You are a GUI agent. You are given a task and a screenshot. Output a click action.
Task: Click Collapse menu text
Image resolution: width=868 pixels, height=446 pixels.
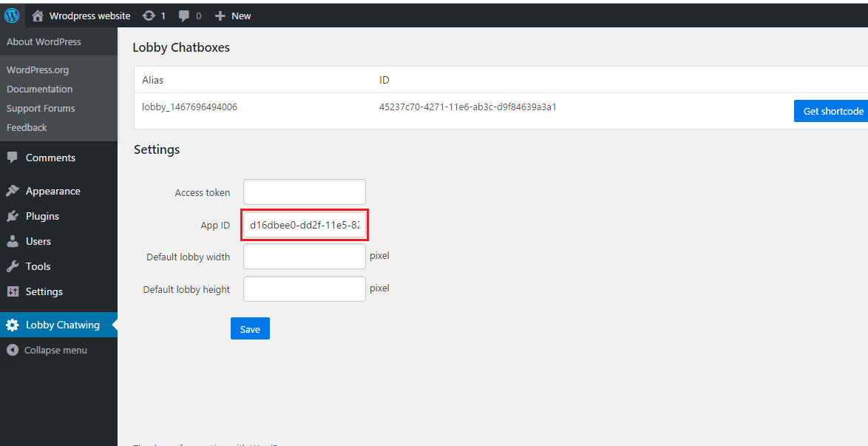[x=55, y=350]
